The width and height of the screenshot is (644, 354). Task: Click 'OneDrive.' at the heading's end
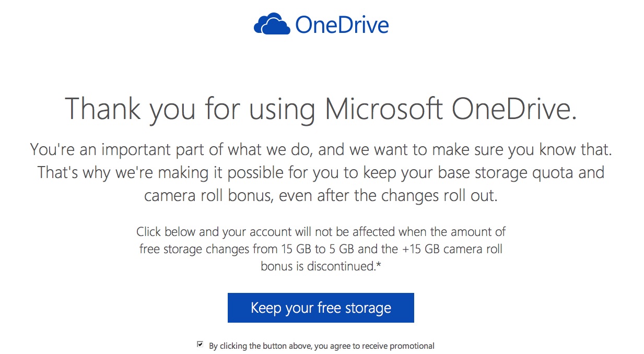(514, 109)
